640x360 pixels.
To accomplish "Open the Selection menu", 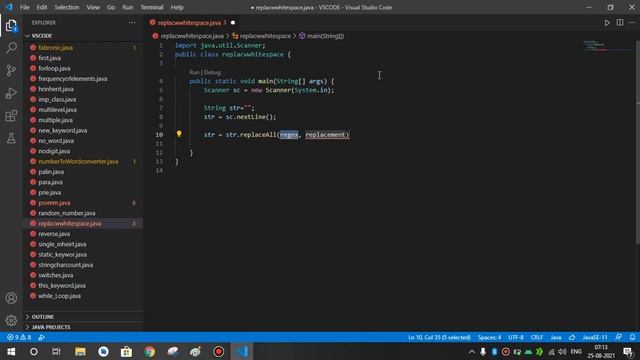I will [67, 7].
